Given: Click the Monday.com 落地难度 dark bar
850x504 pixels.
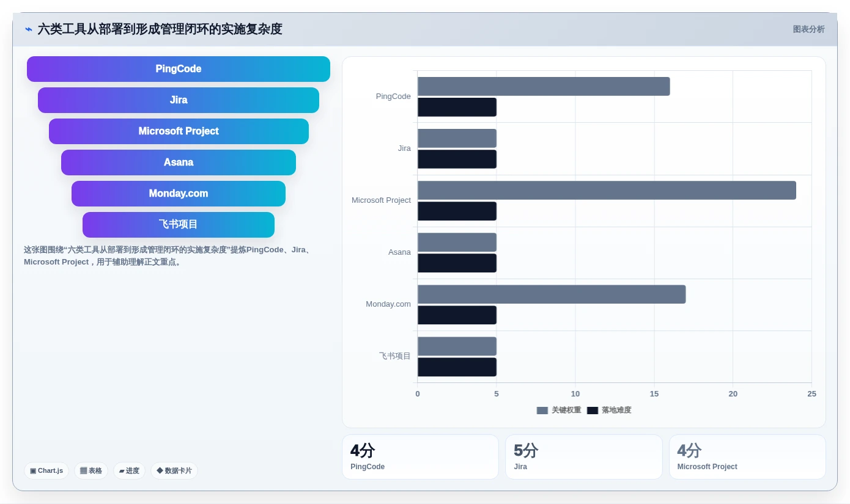Looking at the screenshot, I should pyautogui.click(x=457, y=315).
